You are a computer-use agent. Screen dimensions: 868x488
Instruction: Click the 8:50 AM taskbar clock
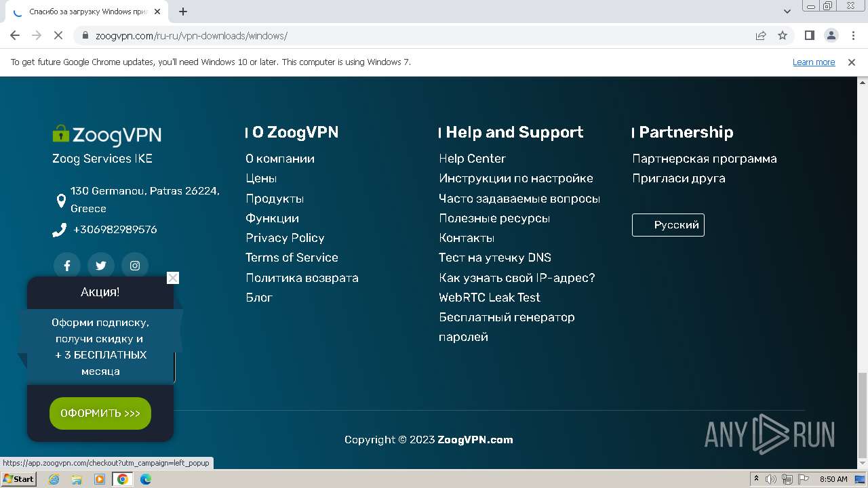(x=833, y=479)
